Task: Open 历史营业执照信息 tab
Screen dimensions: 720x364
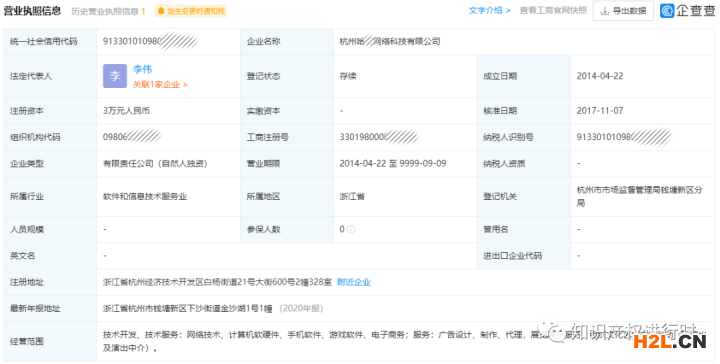Action: [108, 11]
